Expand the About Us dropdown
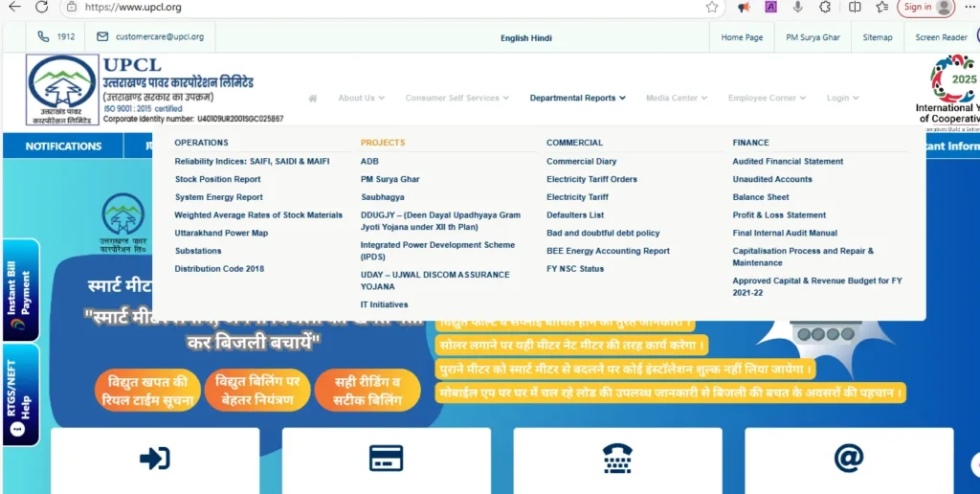 click(361, 98)
